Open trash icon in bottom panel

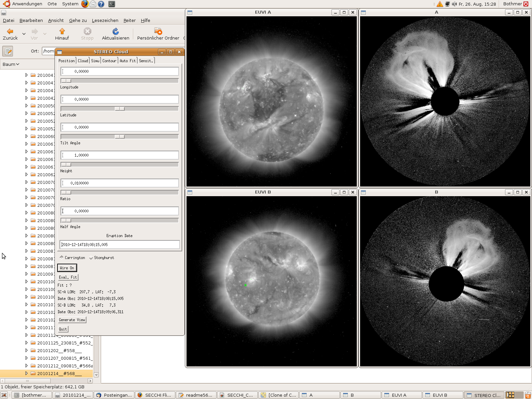[x=528, y=395]
